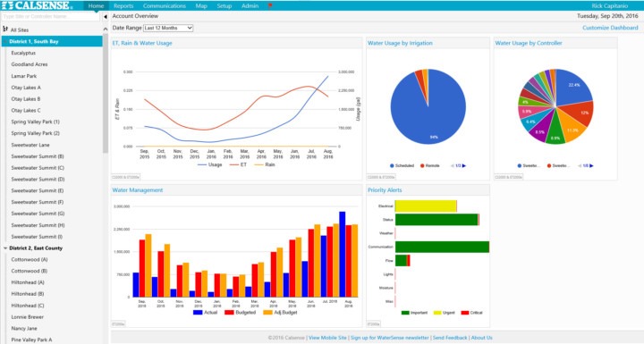Viewport: 644px width, 344px height.
Task: Select the Goodland Acres site
Action: pos(30,64)
